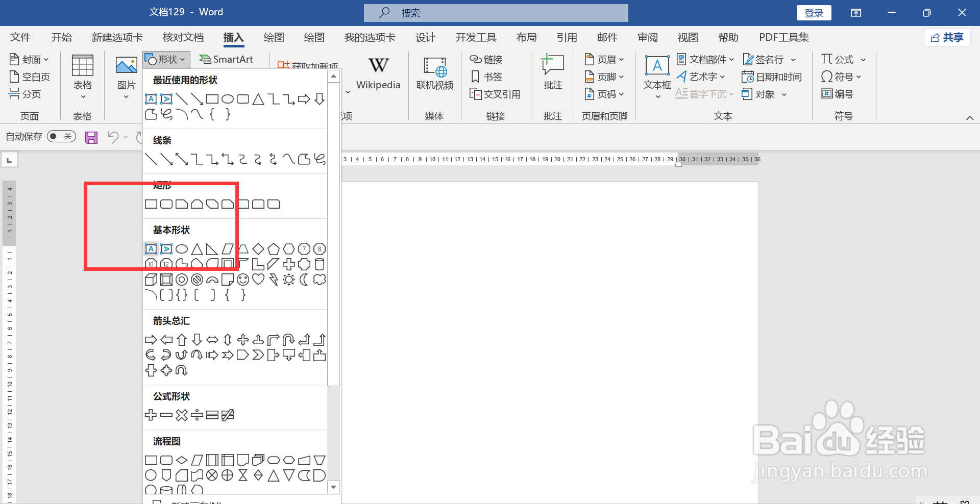Open the 审阅 review tab
The image size is (980, 504).
(x=647, y=37)
